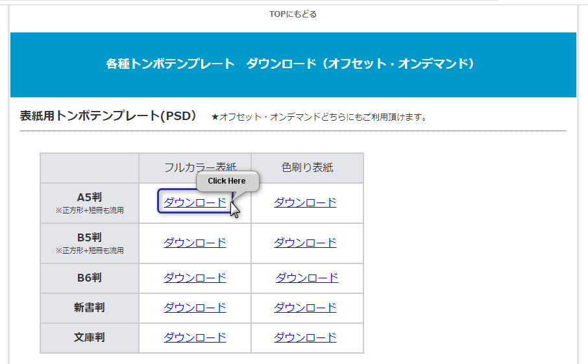The height and width of the screenshot is (364, 588).
Task: Select the 文庫判 row label
Action: (90, 337)
